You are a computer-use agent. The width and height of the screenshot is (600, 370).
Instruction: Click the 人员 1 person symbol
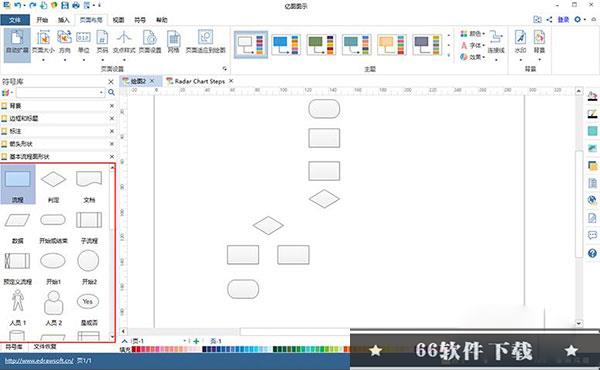tap(18, 307)
